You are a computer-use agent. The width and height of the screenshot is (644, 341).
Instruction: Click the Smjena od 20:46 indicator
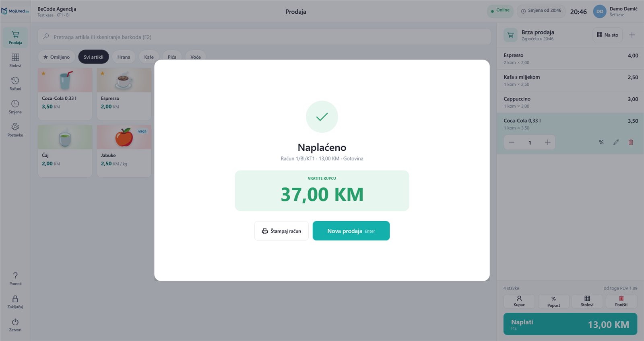541,11
